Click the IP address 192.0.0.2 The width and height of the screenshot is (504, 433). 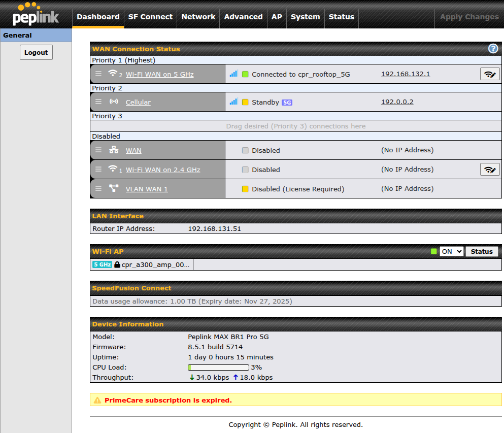tap(397, 102)
